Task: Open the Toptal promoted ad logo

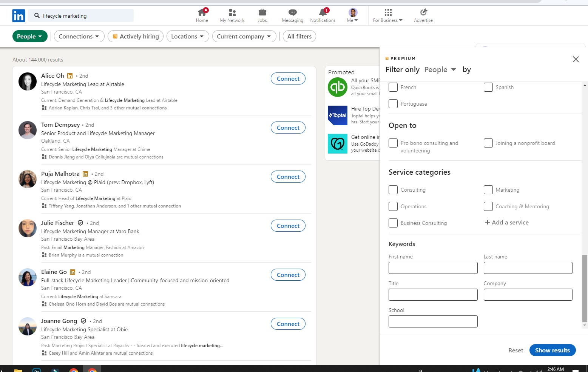Action: pos(338,115)
